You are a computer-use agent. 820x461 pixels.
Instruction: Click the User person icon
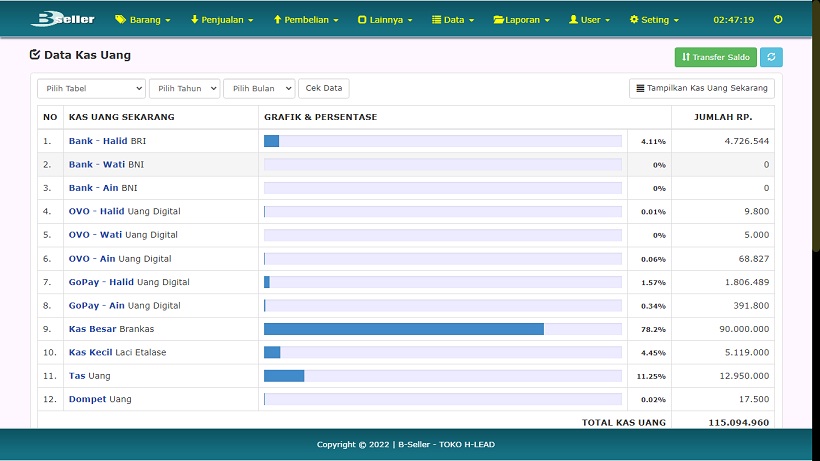point(573,19)
